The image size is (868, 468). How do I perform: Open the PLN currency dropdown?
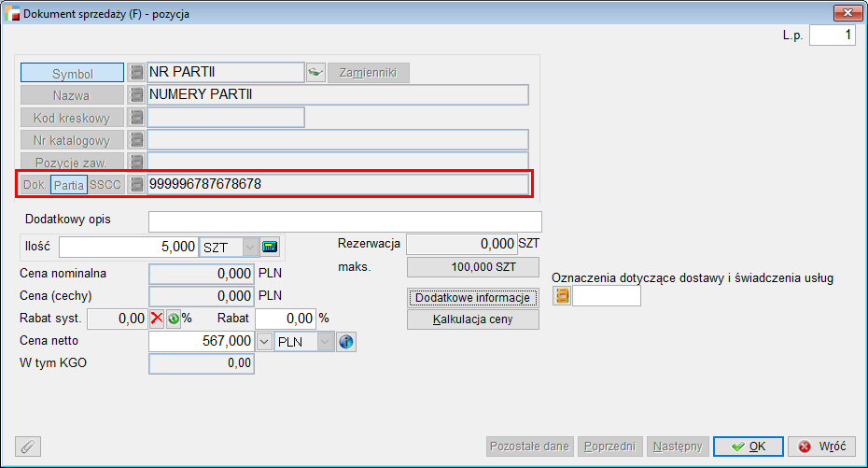click(325, 342)
